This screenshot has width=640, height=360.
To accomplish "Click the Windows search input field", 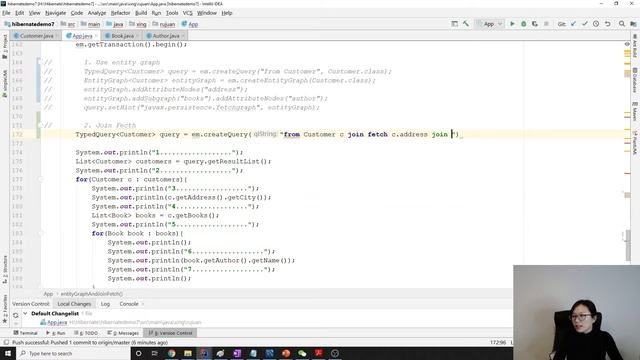I will [x=73, y=353].
